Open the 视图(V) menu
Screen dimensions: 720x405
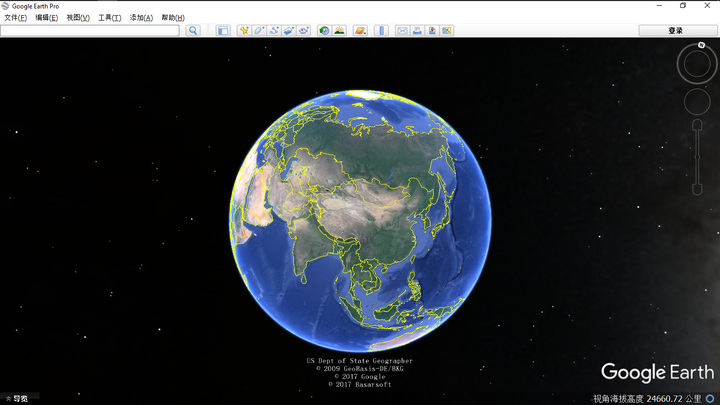click(x=78, y=17)
